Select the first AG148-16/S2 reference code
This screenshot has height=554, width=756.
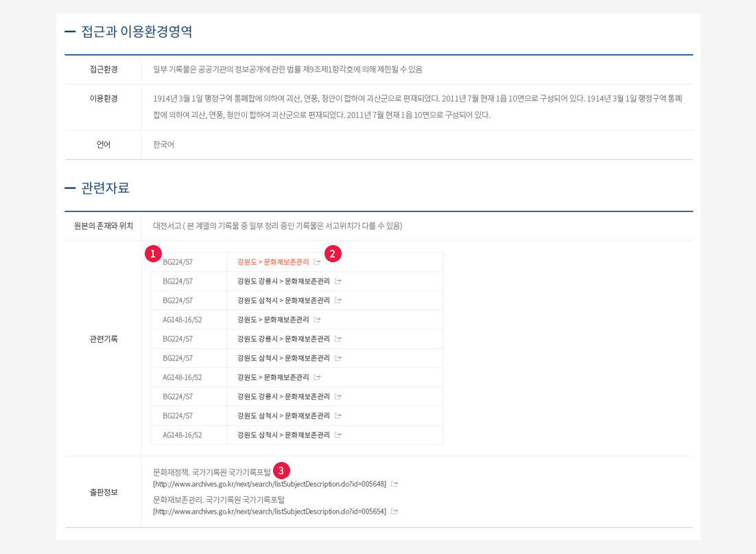pyautogui.click(x=182, y=320)
